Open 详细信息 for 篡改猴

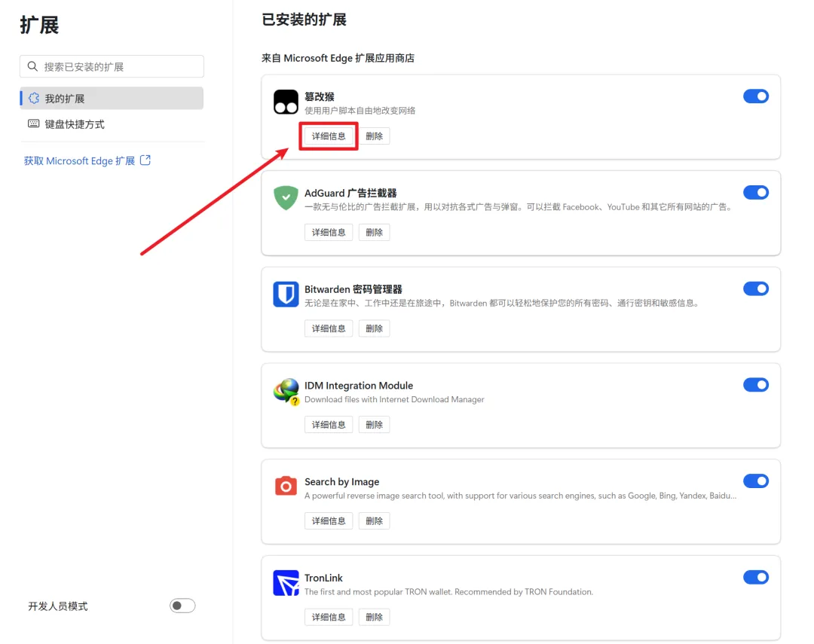[x=329, y=136]
